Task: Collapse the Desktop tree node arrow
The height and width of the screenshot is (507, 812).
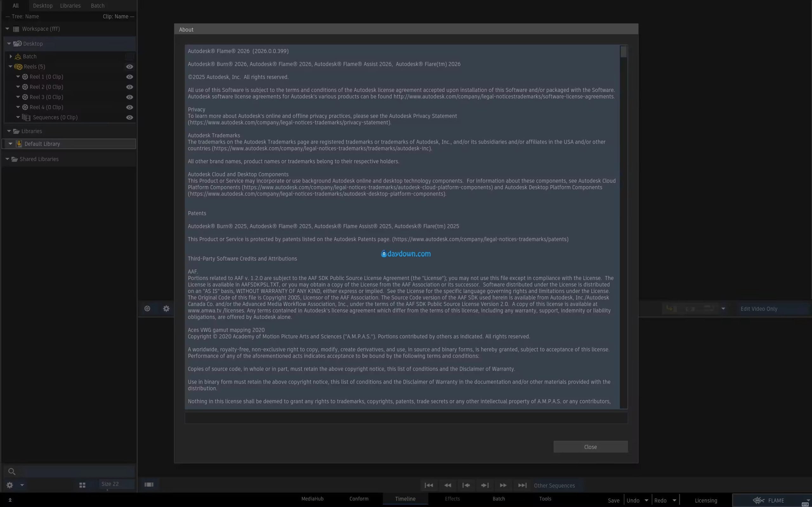Action: point(9,43)
